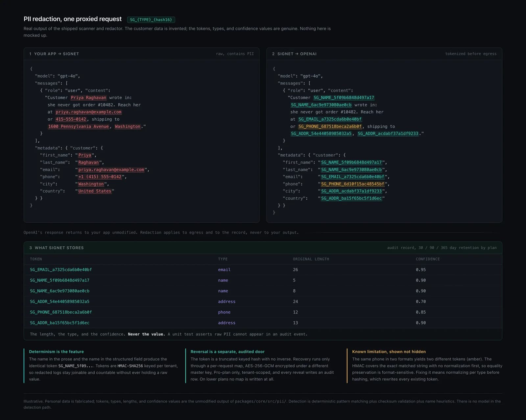Click "Washington" in the shipping sentence
Viewport: 526px width, 420px height.
128,127
